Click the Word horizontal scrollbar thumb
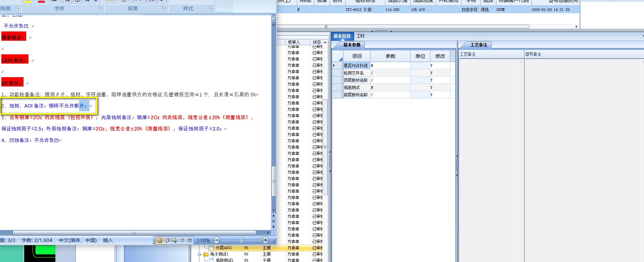Viewport: 644px width, 262px height. coord(134,233)
